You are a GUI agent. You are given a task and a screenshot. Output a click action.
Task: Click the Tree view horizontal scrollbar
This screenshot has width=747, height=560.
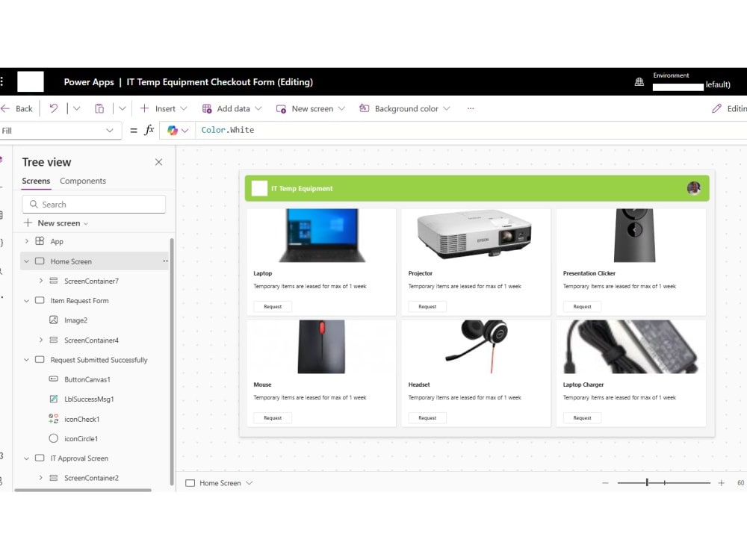pos(83,490)
